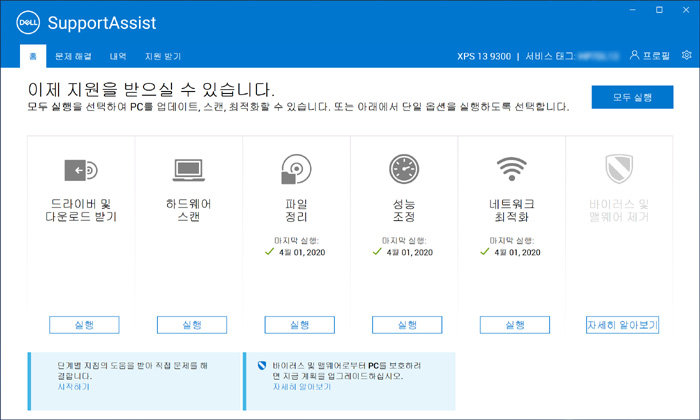
Task: Click the hardware scan laptop icon
Action: [189, 170]
